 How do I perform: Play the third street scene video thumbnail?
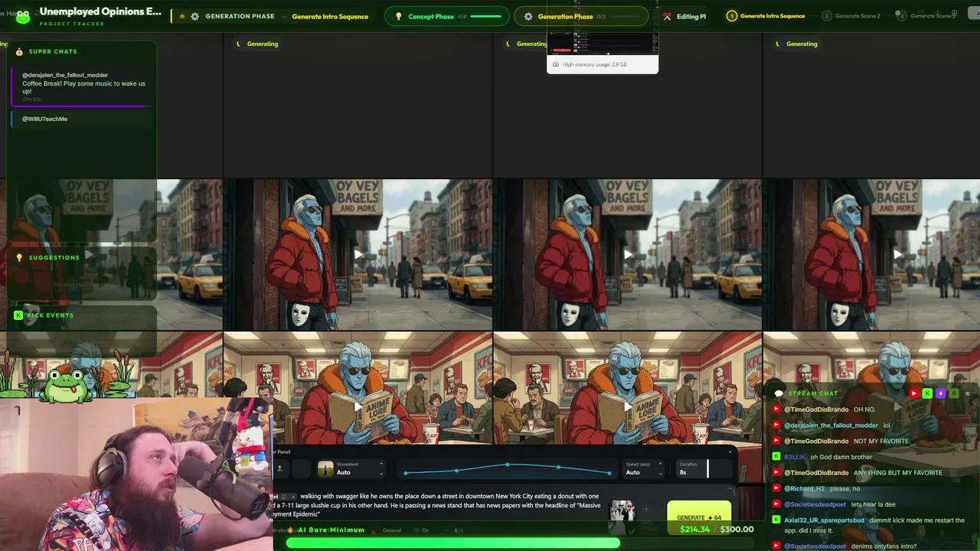[628, 255]
